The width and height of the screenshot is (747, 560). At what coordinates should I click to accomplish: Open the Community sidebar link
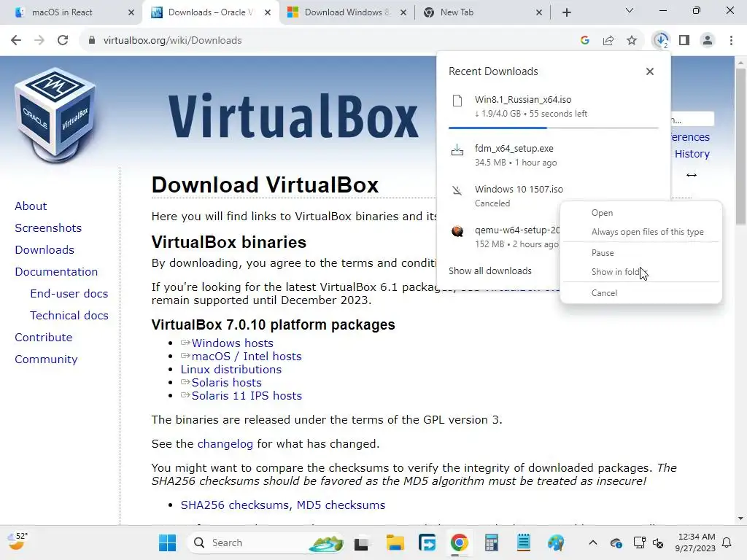coord(46,359)
